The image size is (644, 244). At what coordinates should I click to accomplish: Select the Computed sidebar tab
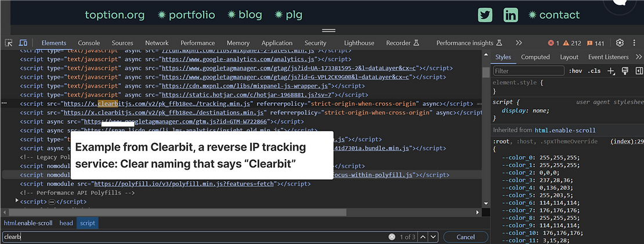[535, 57]
